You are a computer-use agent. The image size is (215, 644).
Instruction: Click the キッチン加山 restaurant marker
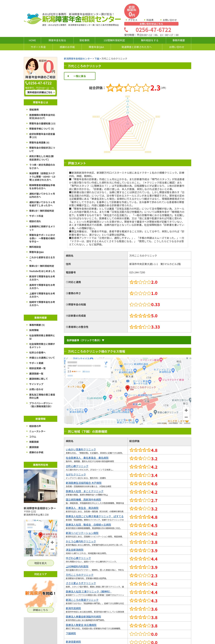pyautogui.click(x=84, y=387)
